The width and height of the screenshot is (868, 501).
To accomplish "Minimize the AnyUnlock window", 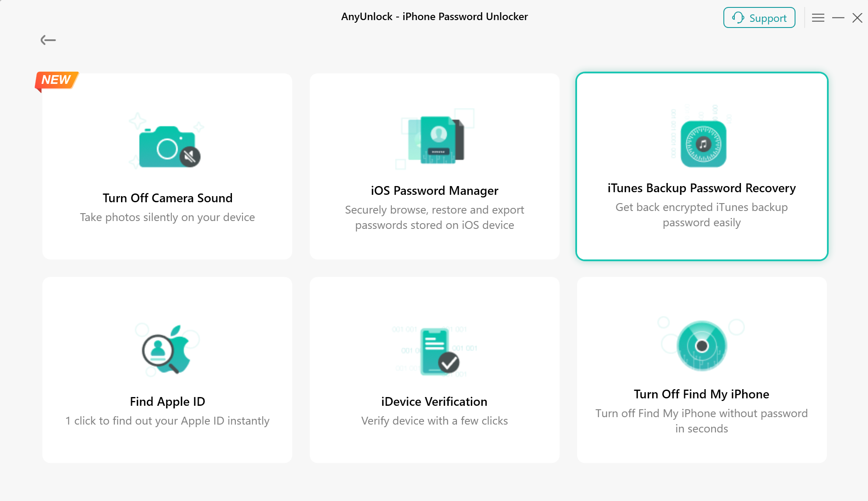I will tap(838, 18).
